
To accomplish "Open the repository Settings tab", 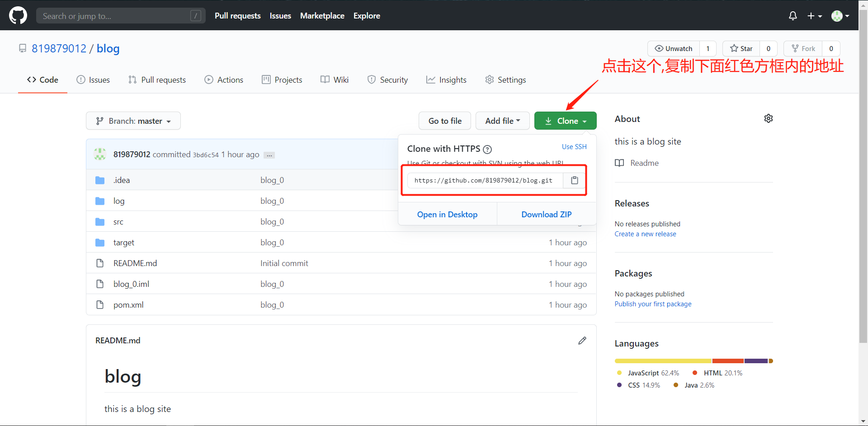I will [505, 80].
